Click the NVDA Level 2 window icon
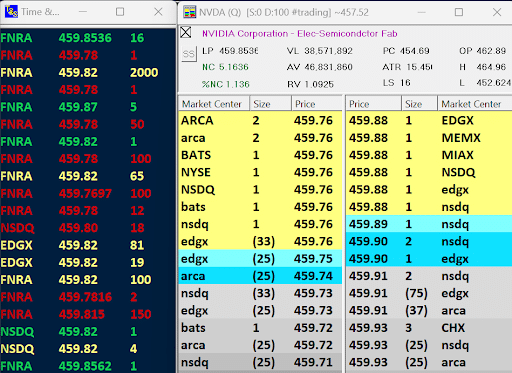Screen dimensions: 512x373 click(190, 12)
